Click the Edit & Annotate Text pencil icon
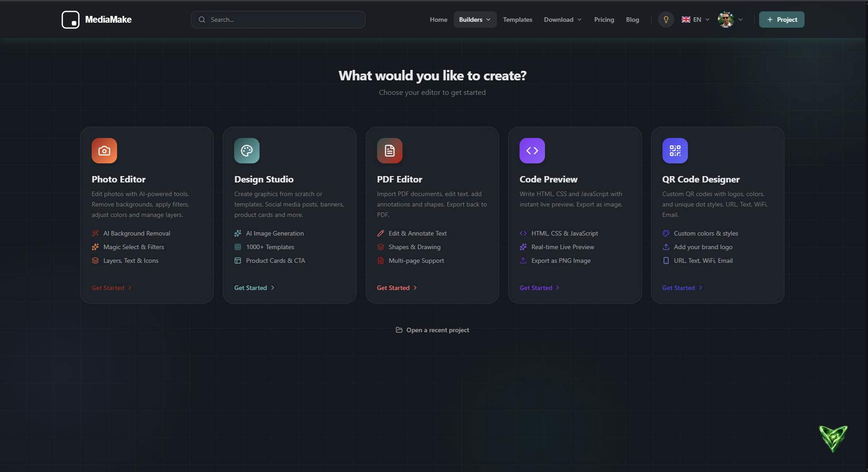 click(x=381, y=233)
